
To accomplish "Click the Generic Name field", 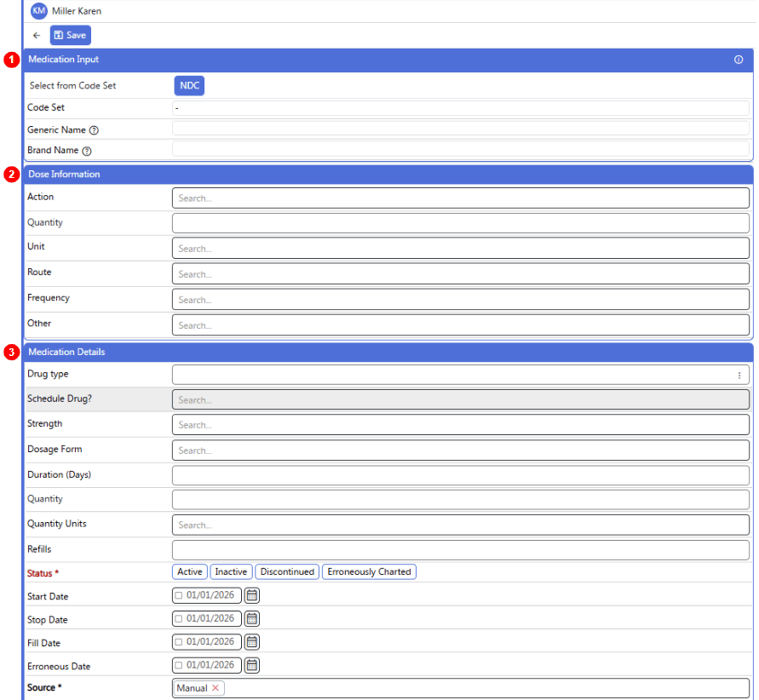I will tap(461, 129).
